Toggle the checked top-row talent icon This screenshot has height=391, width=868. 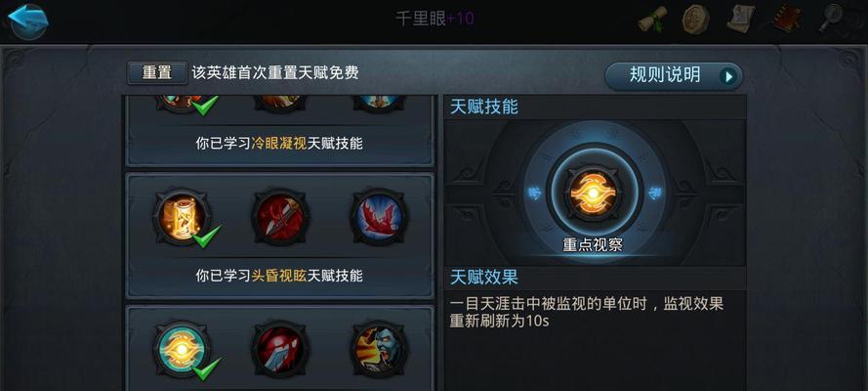[x=183, y=103]
